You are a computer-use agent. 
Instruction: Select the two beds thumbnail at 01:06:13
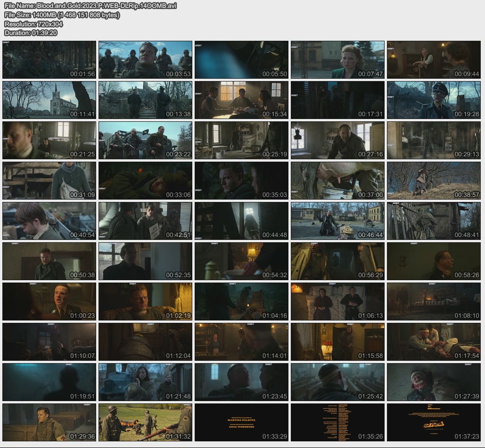click(338, 302)
